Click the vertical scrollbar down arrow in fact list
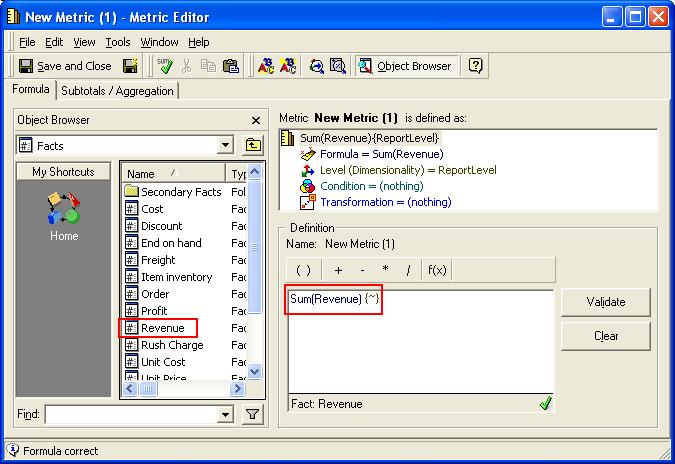Viewport: 675px width, 464px height. [254, 371]
